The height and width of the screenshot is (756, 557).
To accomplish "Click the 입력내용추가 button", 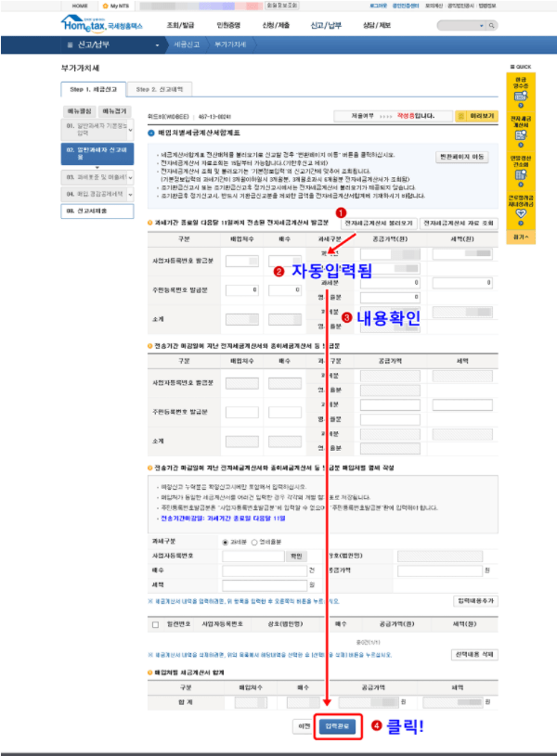I will tap(476, 601).
